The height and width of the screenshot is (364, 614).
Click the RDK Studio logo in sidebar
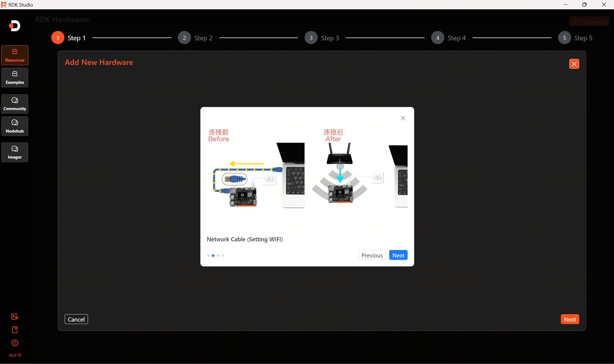15,26
